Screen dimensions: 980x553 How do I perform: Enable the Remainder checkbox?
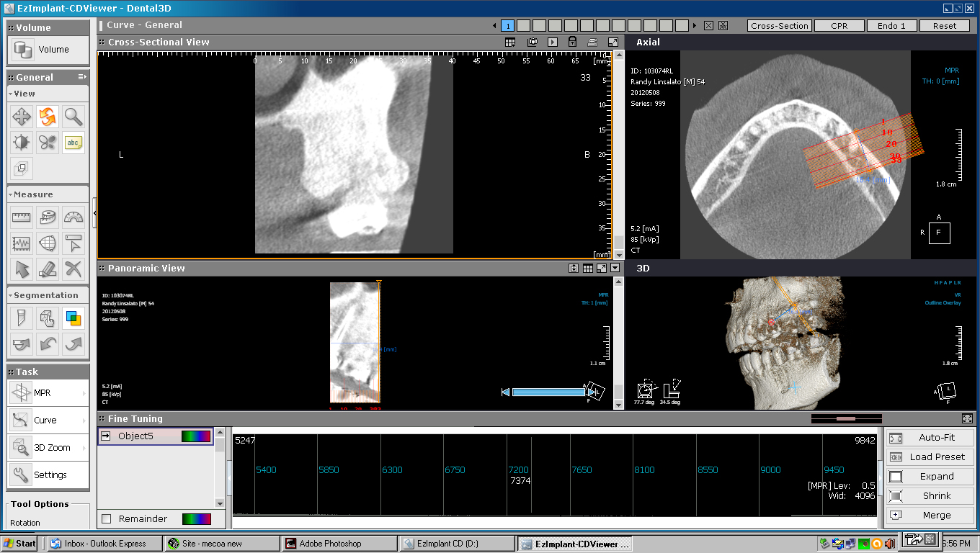[107, 519]
